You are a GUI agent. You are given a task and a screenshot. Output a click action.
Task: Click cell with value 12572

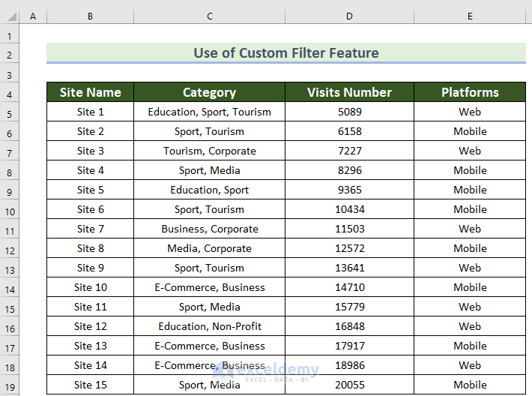pyautogui.click(x=349, y=248)
